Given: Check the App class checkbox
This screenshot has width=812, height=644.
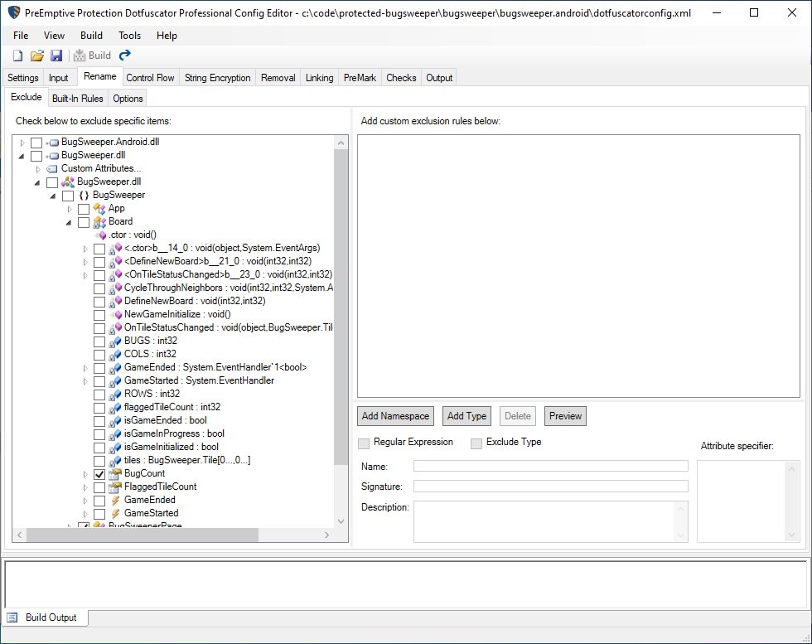Looking at the screenshot, I should 84,209.
